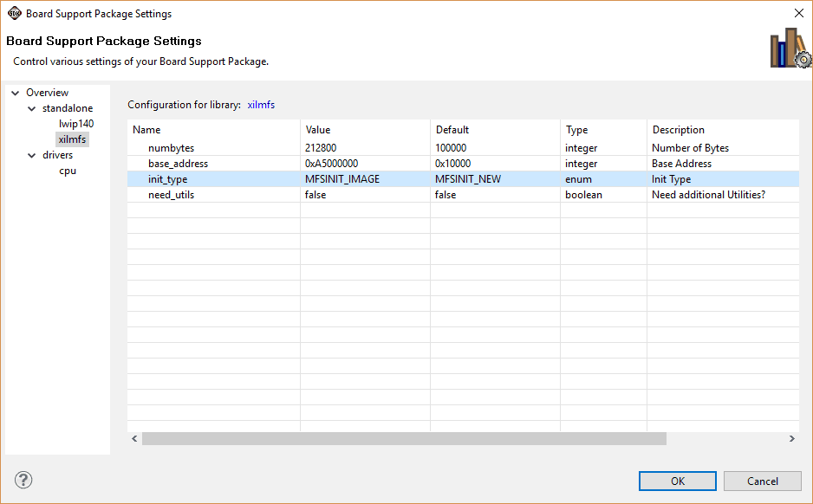Edit the numbytes value 212800
The width and height of the screenshot is (813, 504).
[x=364, y=148]
